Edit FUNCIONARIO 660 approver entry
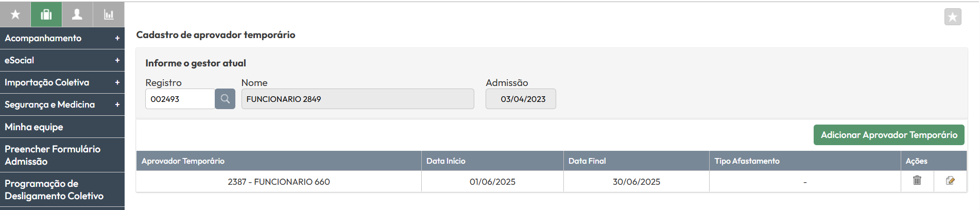The width and height of the screenshot is (980, 210). coord(950,181)
